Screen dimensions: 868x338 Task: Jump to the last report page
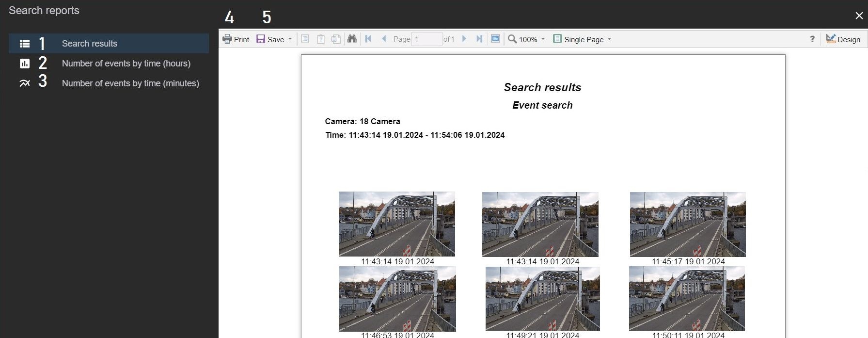[x=479, y=39]
